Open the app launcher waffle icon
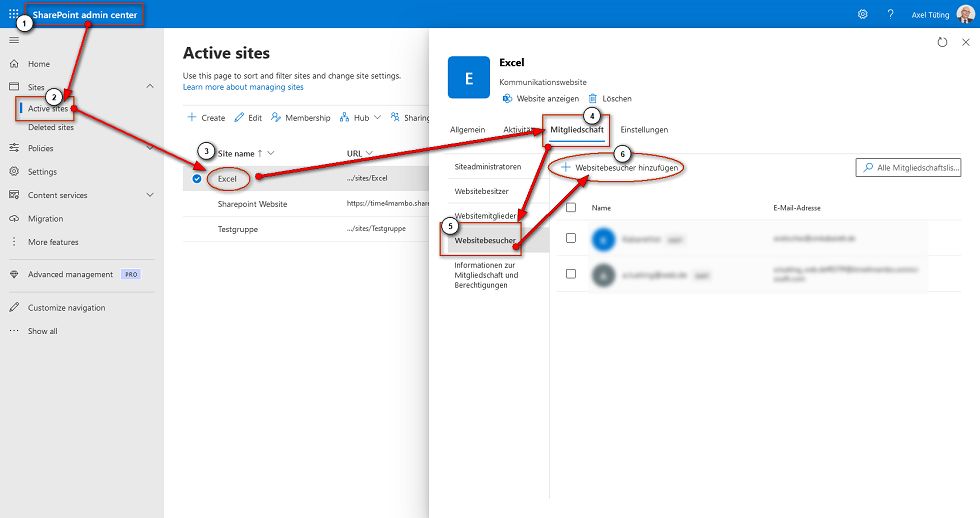The width and height of the screenshot is (980, 518). [x=14, y=14]
